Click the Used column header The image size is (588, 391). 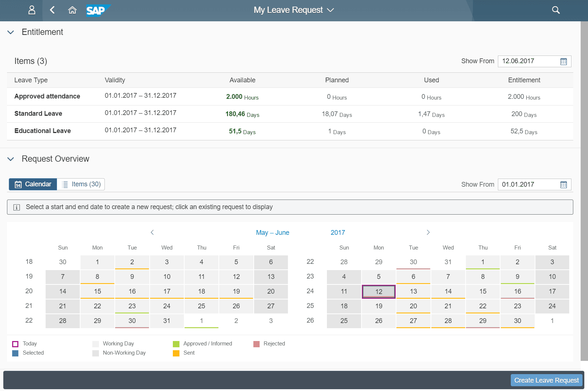click(431, 80)
